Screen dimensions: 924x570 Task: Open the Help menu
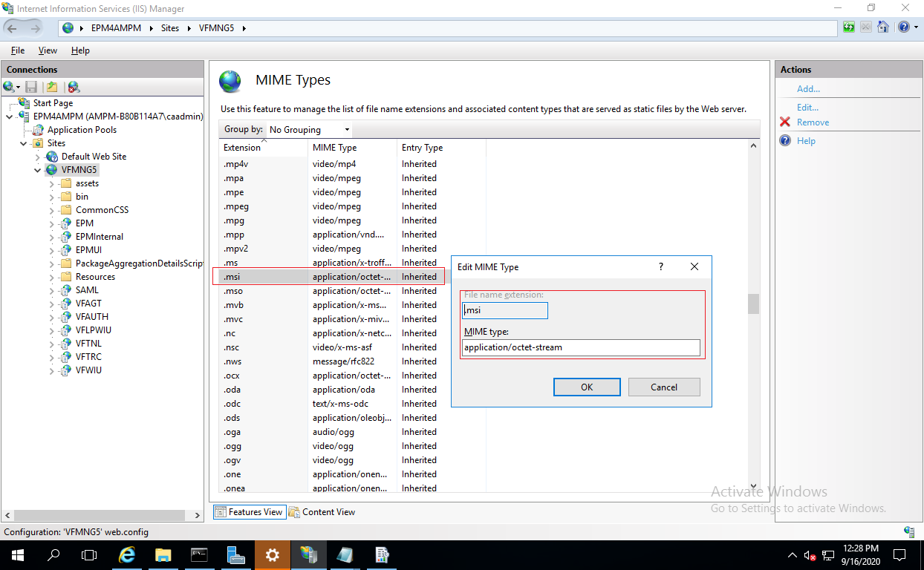80,50
